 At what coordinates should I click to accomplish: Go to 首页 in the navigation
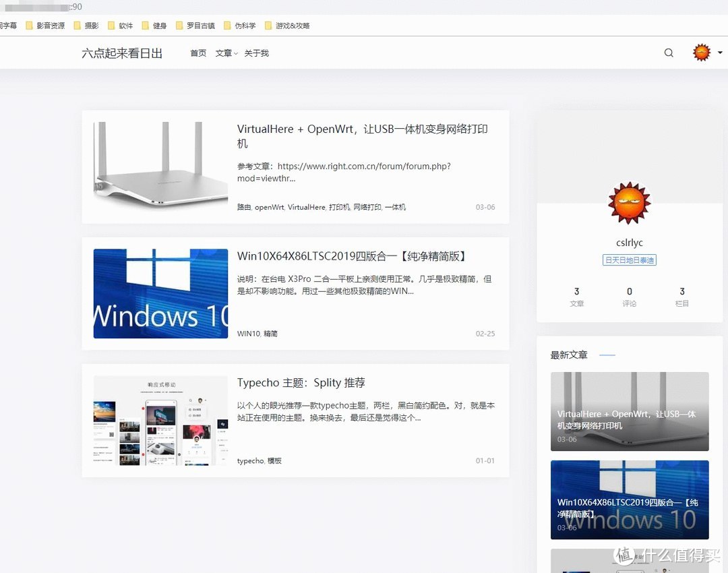coord(198,53)
